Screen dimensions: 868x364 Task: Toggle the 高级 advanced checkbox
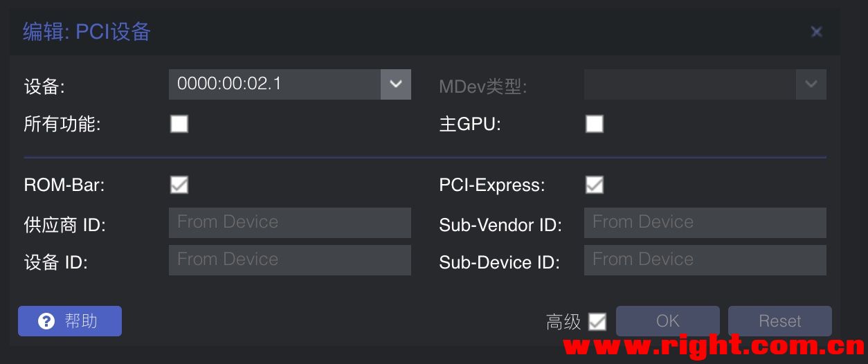point(597,322)
